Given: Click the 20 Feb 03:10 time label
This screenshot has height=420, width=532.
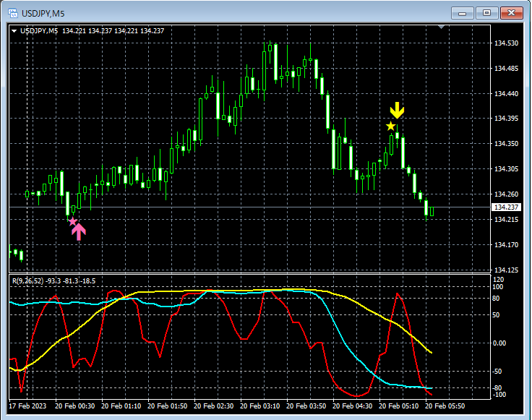Looking at the screenshot, I should pyautogui.click(x=260, y=406).
